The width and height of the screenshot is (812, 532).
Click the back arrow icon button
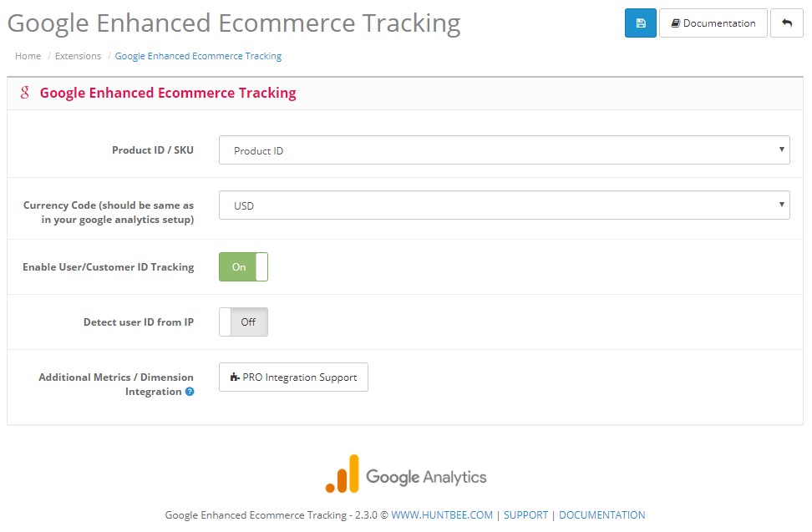pos(786,23)
